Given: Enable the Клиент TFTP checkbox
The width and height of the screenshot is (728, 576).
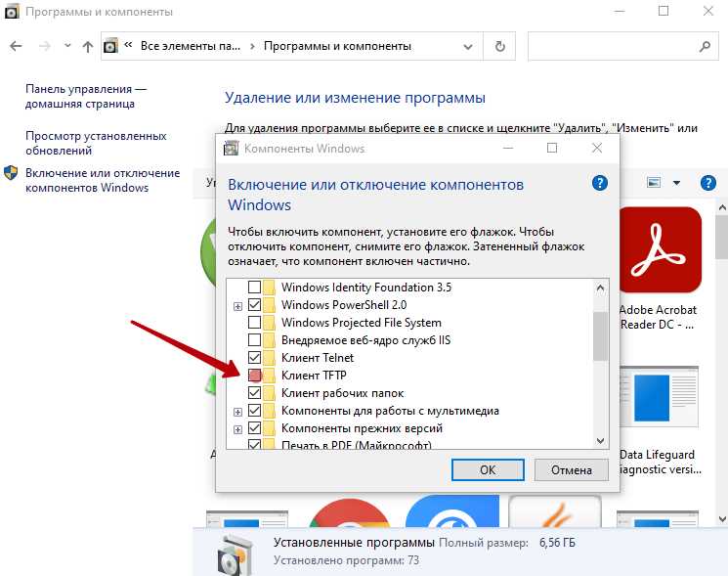Looking at the screenshot, I should point(255,376).
